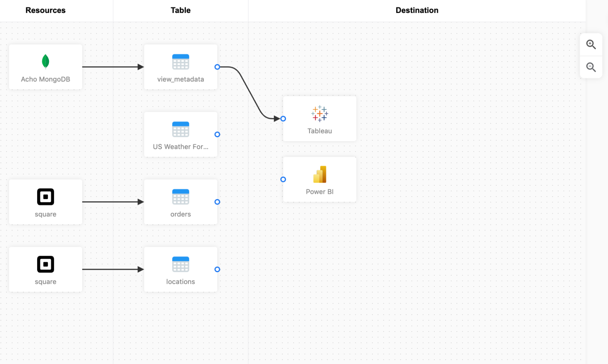This screenshot has width=608, height=364.
Task: Click input connector of Tableau node
Action: coord(283,118)
